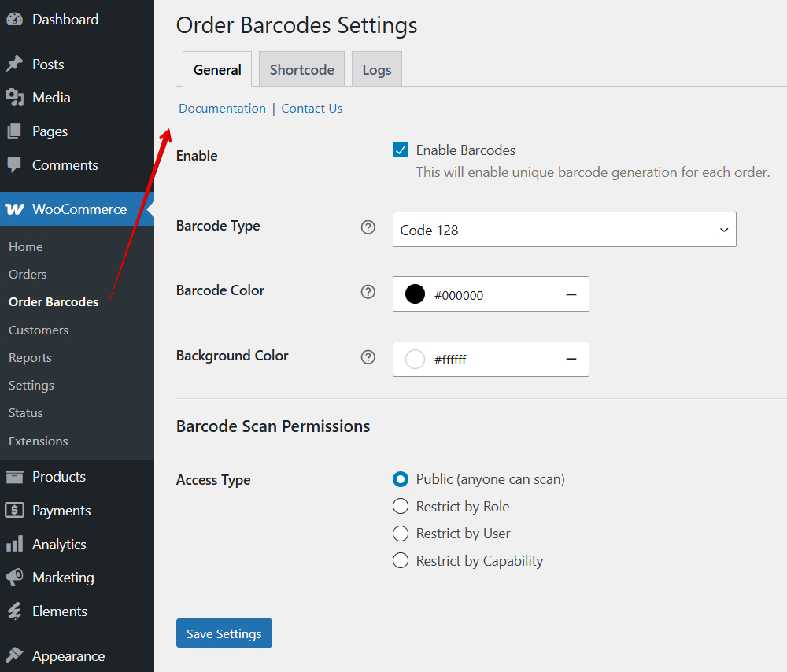
Task: Uncheck the Enable Barcodes checkbox
Action: (401, 150)
